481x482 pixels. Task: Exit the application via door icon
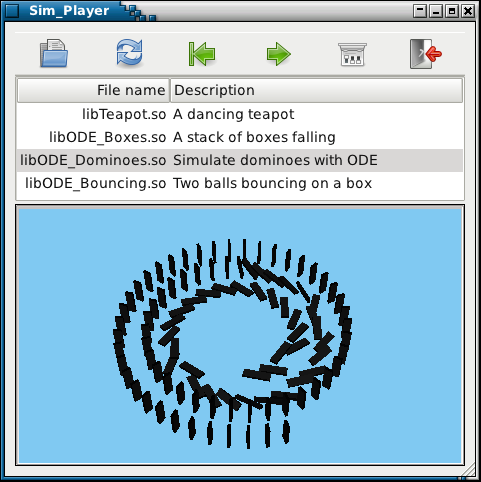point(426,54)
